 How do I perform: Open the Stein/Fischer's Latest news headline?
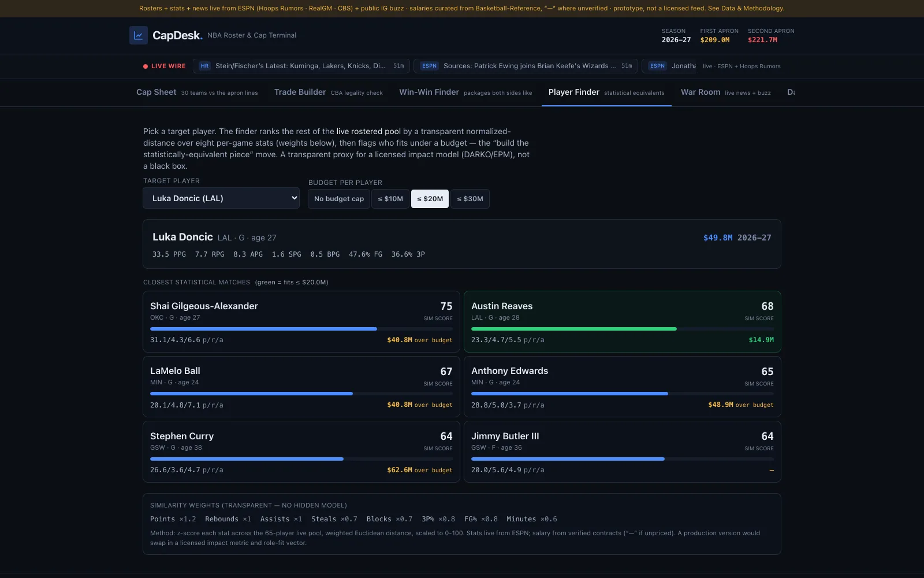(x=300, y=66)
